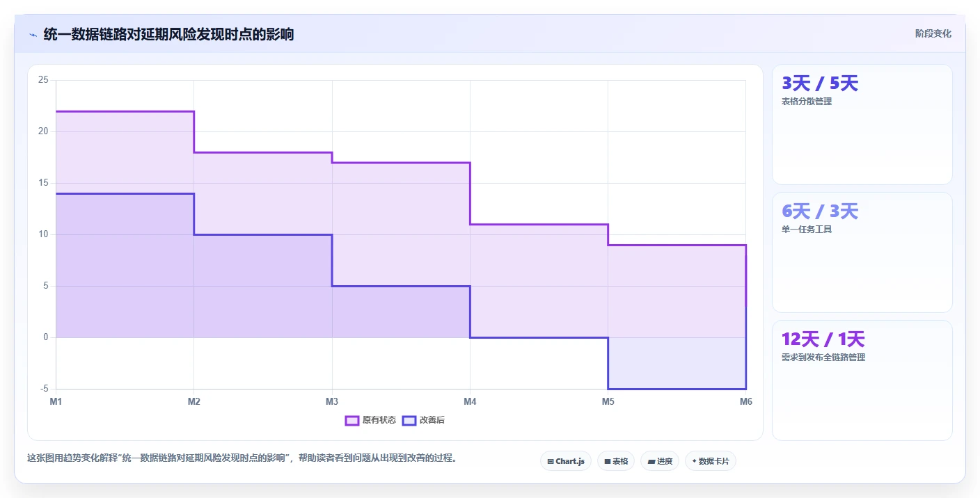
Task: Click the 单一任务工具 caption text
Action: (807, 230)
